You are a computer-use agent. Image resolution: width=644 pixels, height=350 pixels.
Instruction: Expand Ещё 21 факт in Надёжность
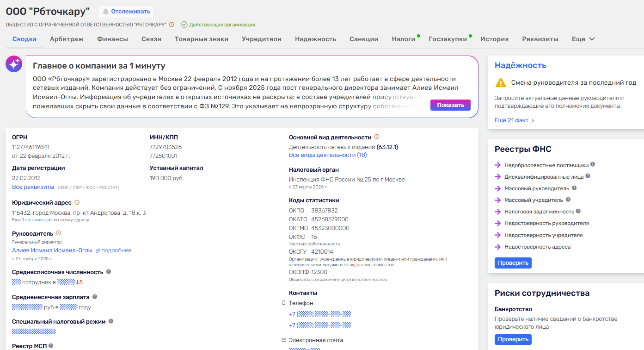(515, 120)
